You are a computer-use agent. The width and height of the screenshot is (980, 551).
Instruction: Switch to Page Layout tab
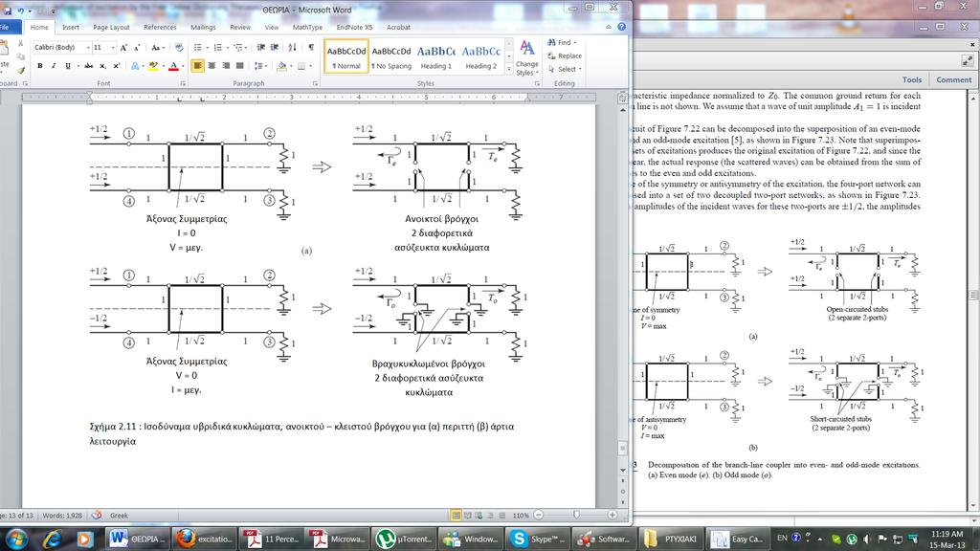pos(111,28)
